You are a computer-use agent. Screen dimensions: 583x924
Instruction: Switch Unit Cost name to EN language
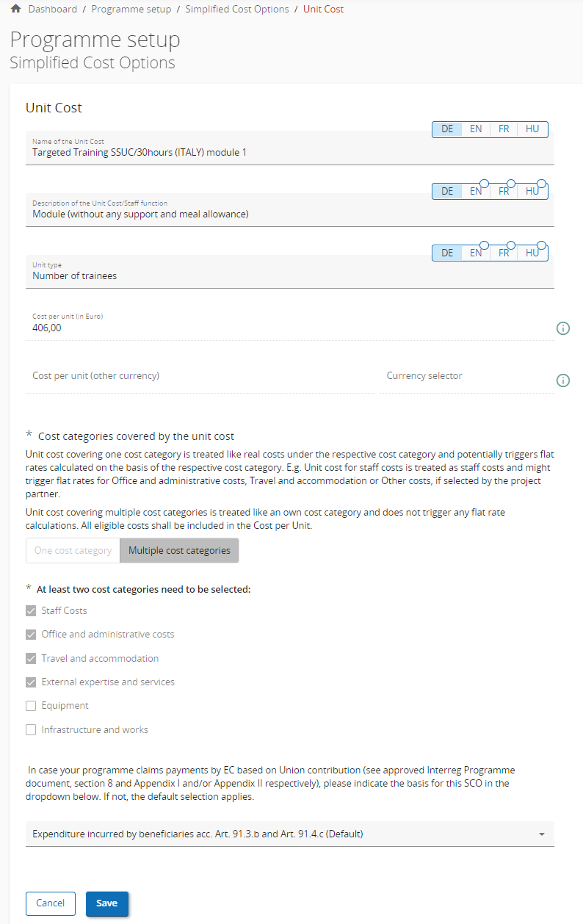pos(476,129)
